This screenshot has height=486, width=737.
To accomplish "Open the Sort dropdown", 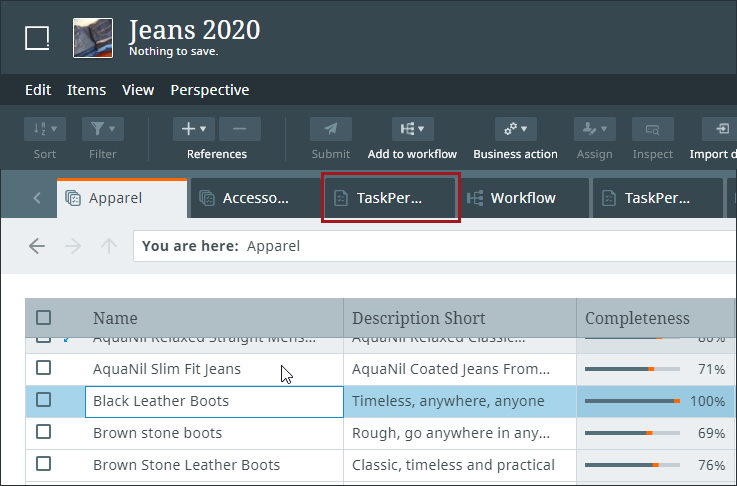I will tap(45, 129).
